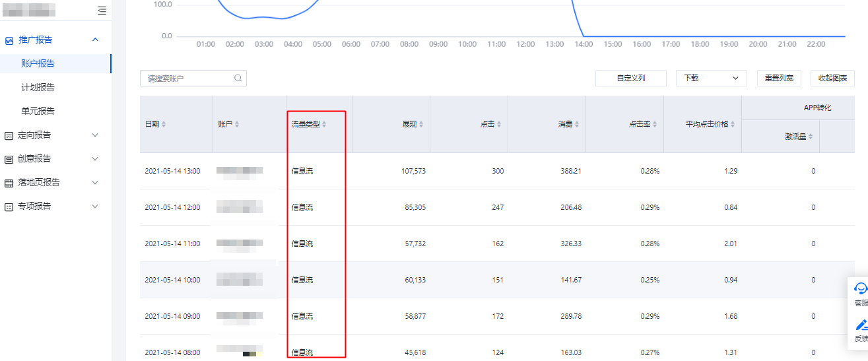
Task: Focus the 请搜索账户 search field
Action: click(x=188, y=78)
